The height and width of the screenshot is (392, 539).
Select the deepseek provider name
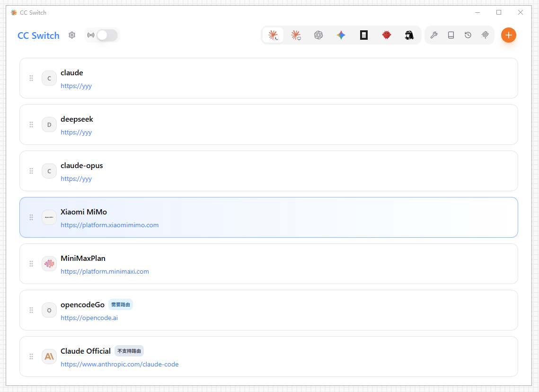point(77,119)
